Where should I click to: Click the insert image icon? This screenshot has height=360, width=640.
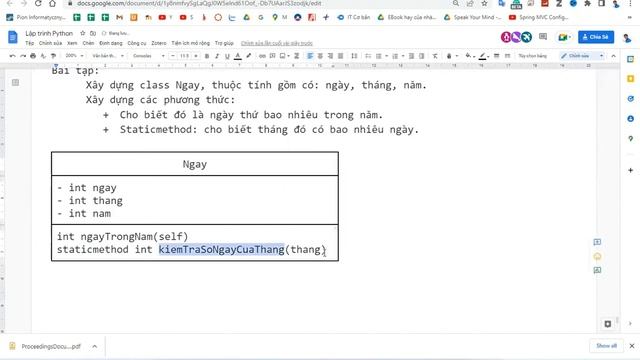click(282, 56)
